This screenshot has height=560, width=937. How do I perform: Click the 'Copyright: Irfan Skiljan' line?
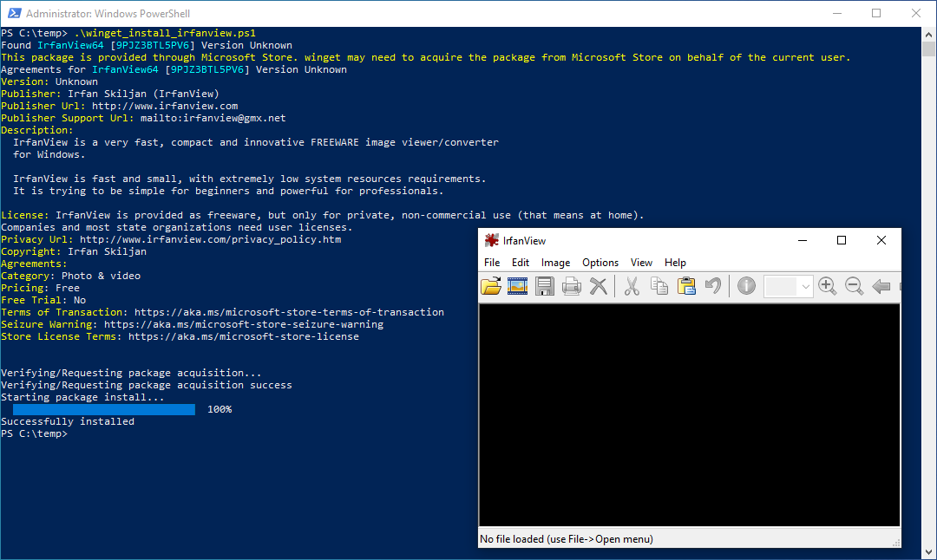[74, 251]
